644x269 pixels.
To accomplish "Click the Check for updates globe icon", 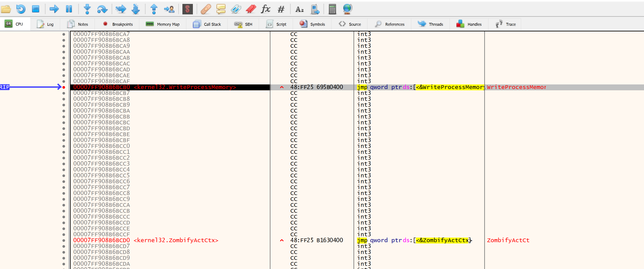I will [348, 9].
